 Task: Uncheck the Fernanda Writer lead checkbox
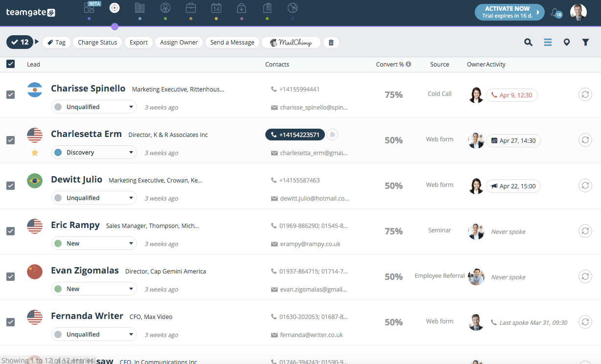click(x=11, y=322)
